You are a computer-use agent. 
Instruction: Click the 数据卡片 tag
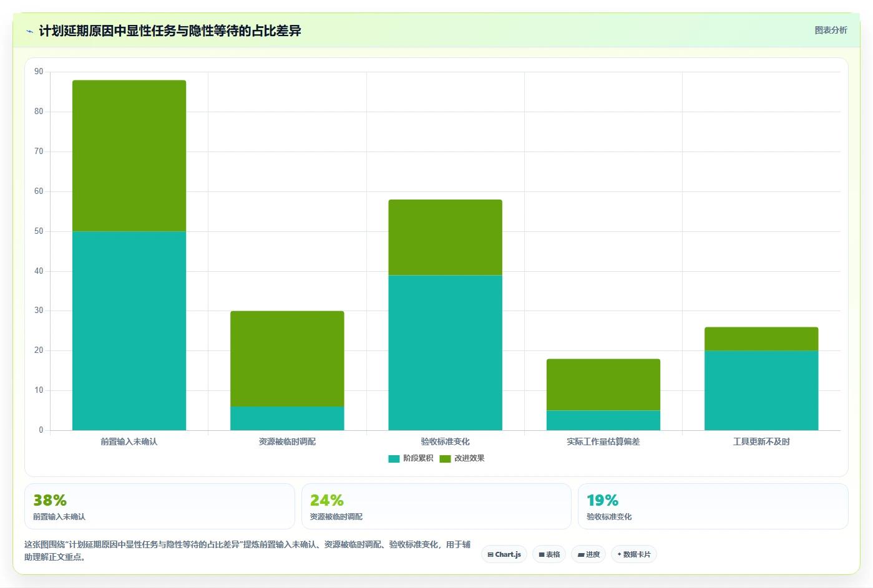click(x=634, y=554)
